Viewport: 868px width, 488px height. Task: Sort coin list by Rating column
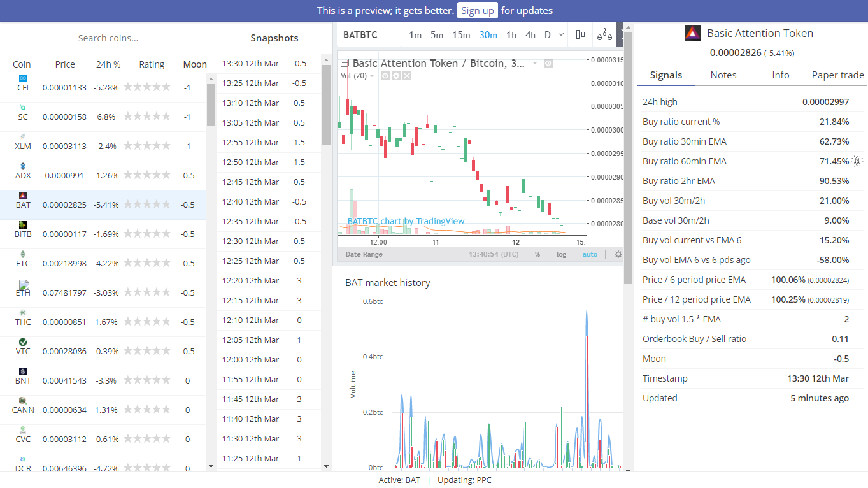[x=152, y=64]
